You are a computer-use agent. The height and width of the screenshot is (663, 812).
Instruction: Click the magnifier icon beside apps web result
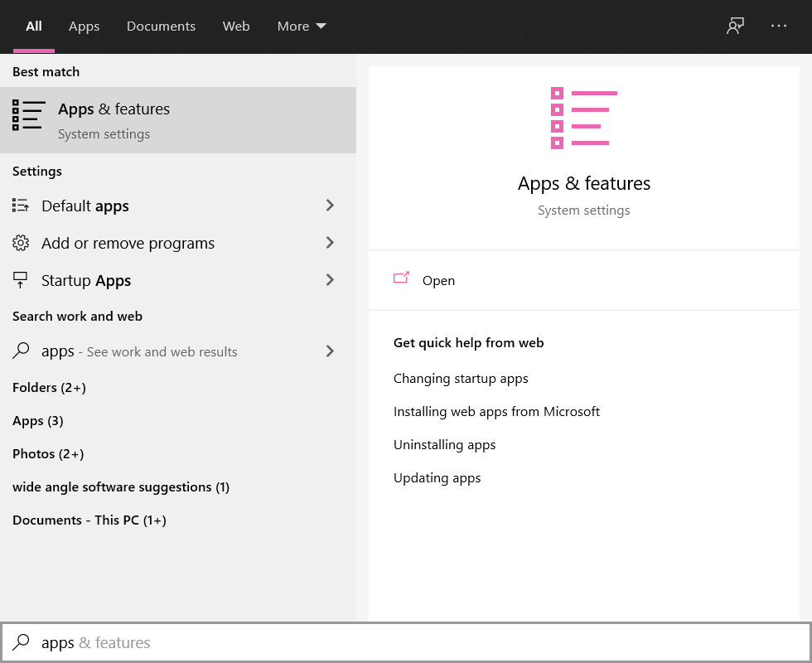(x=21, y=351)
